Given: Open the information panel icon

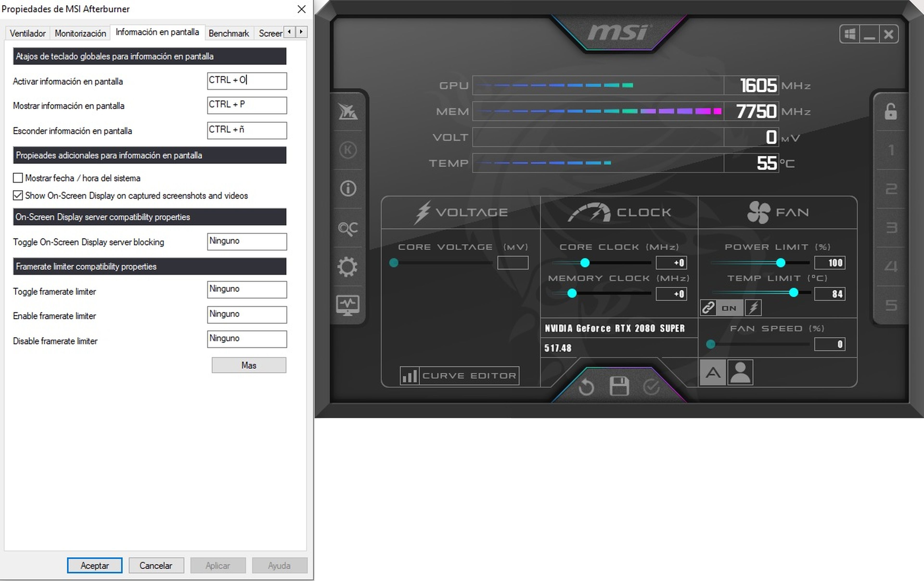Looking at the screenshot, I should coord(348,188).
